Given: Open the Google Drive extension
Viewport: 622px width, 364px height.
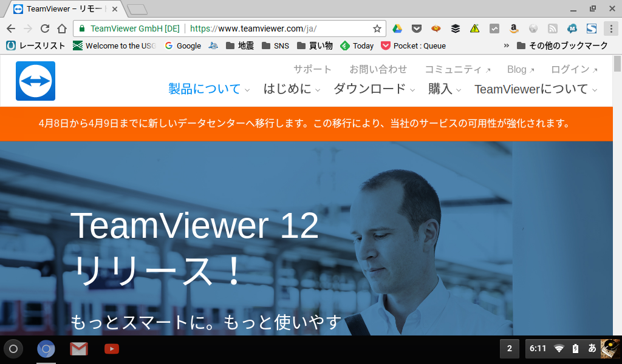Looking at the screenshot, I should point(397,29).
